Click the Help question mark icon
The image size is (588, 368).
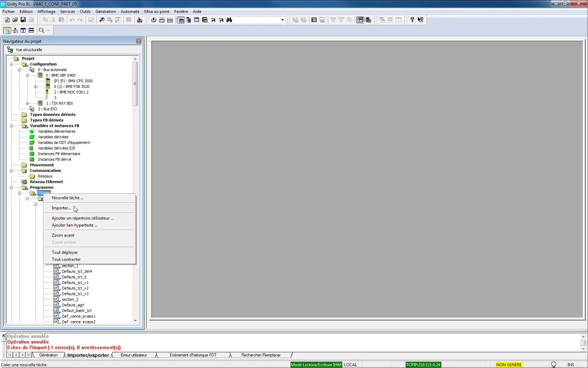(412, 20)
